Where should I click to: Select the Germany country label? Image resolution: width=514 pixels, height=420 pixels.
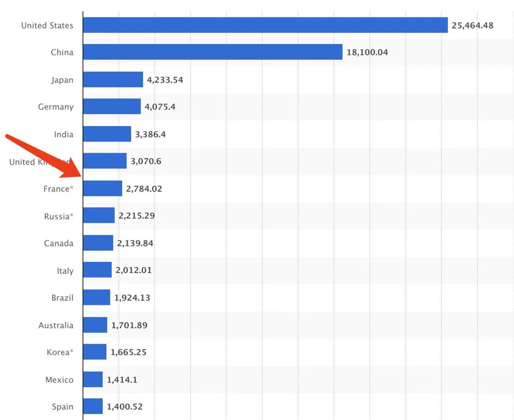56,107
